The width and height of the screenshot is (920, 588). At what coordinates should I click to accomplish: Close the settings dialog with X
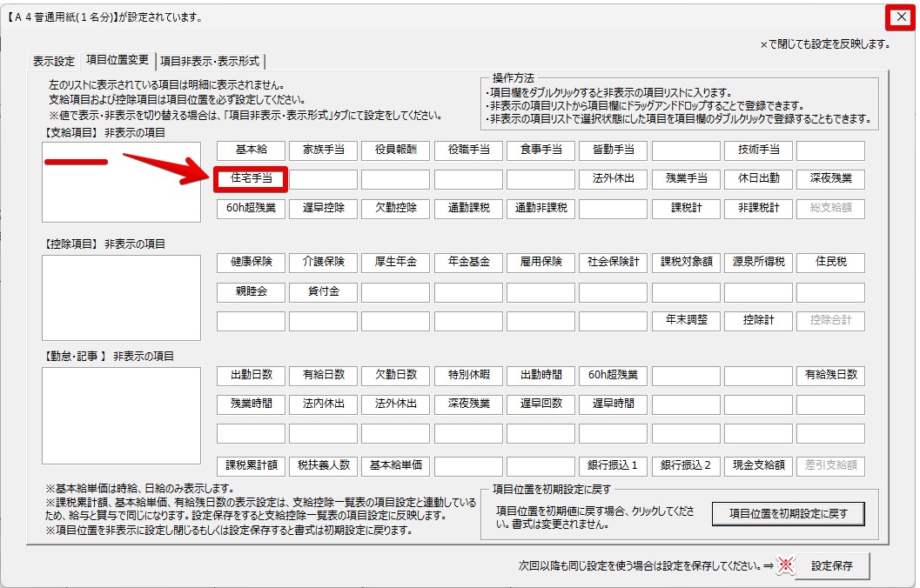901,17
